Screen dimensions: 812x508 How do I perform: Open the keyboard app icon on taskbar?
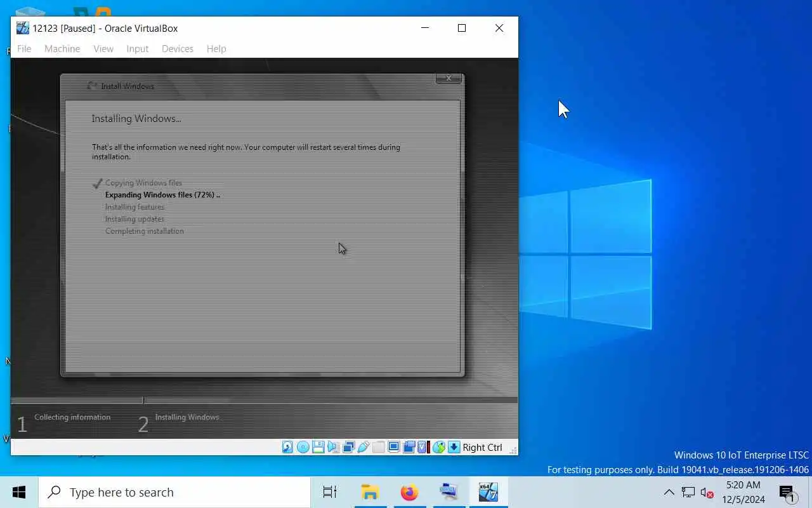pos(449,492)
